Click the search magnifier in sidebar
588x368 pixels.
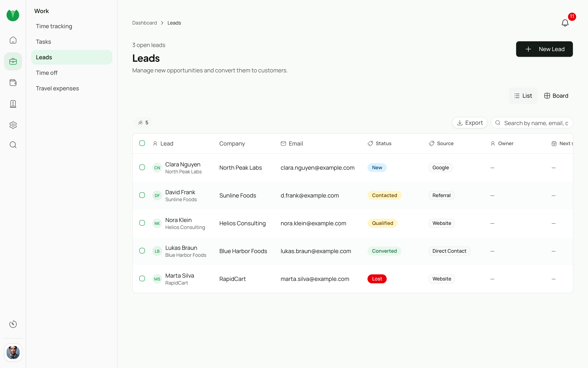(13, 145)
